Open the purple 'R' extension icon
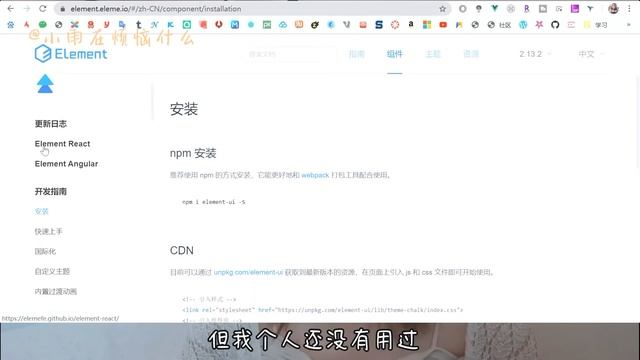The height and width of the screenshot is (360, 640). click(x=527, y=9)
